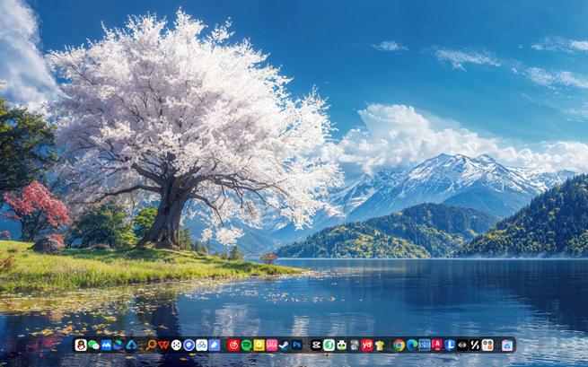Open the orange magnifying glass app
The image size is (588, 367).
151,345
